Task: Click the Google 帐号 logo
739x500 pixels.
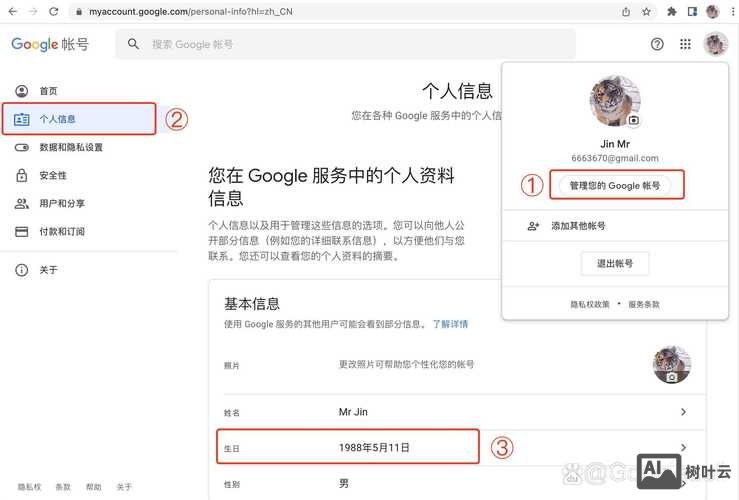Action: (50, 44)
